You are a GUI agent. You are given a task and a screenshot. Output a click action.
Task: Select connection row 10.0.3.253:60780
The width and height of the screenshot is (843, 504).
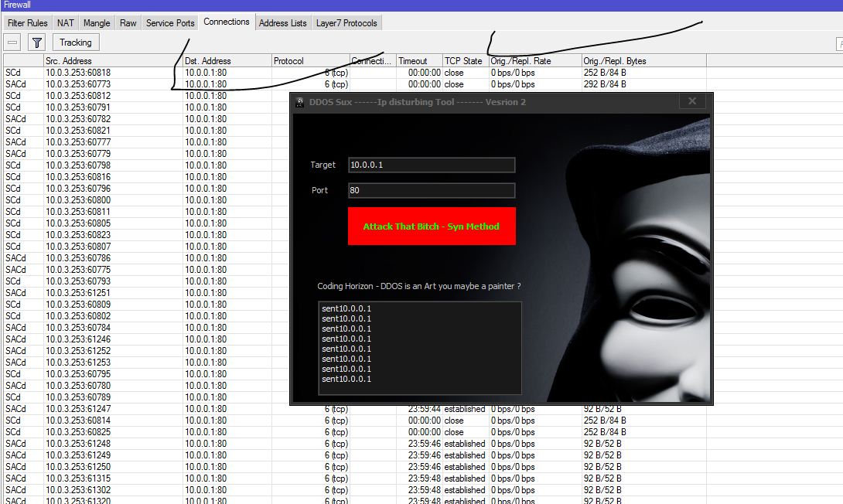[x=146, y=386]
